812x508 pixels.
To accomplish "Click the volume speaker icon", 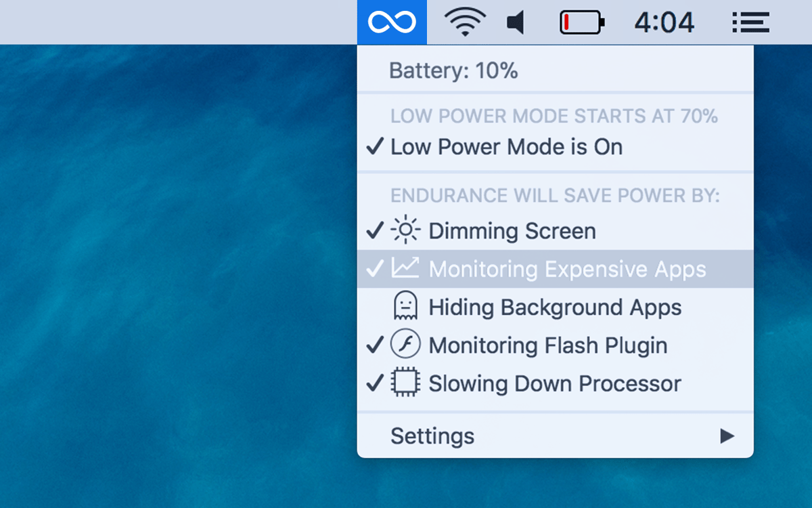I will [x=516, y=23].
